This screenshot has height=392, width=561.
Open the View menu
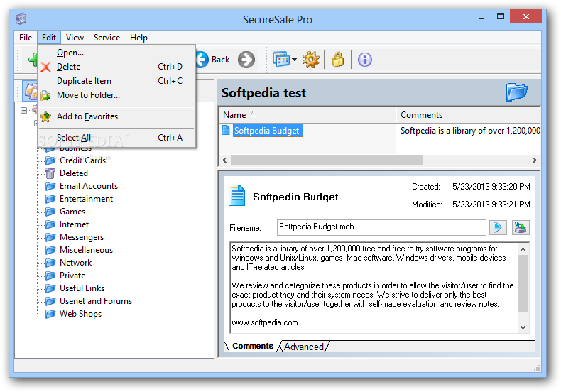tap(75, 38)
